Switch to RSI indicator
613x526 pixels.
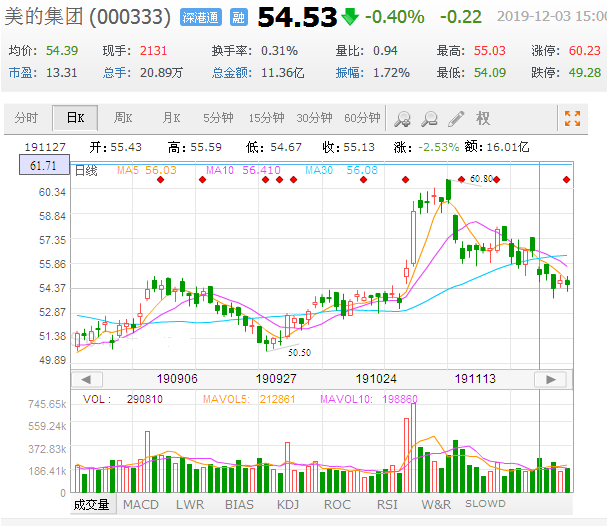click(x=387, y=504)
